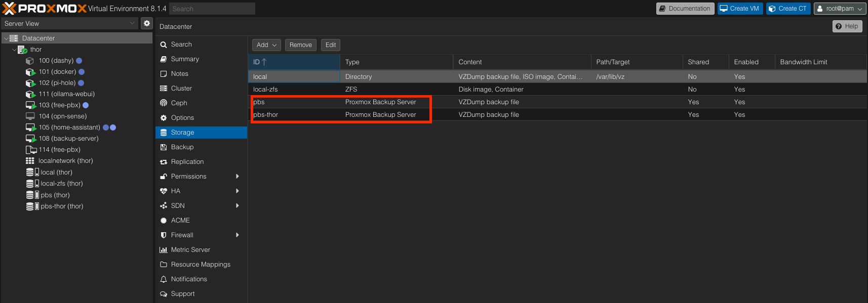Click the Metric Server chart icon

[x=164, y=250]
